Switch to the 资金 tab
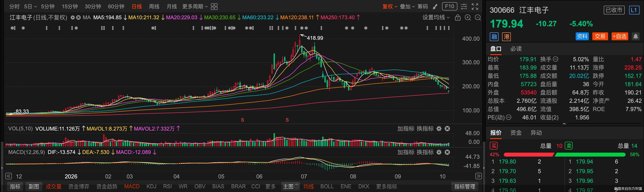644x192 pixels. (516, 133)
